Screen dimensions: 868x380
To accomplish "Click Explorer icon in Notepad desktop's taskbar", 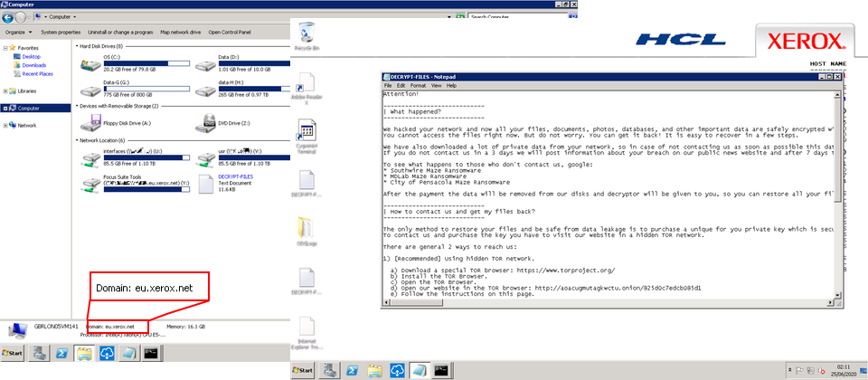I will click(374, 370).
